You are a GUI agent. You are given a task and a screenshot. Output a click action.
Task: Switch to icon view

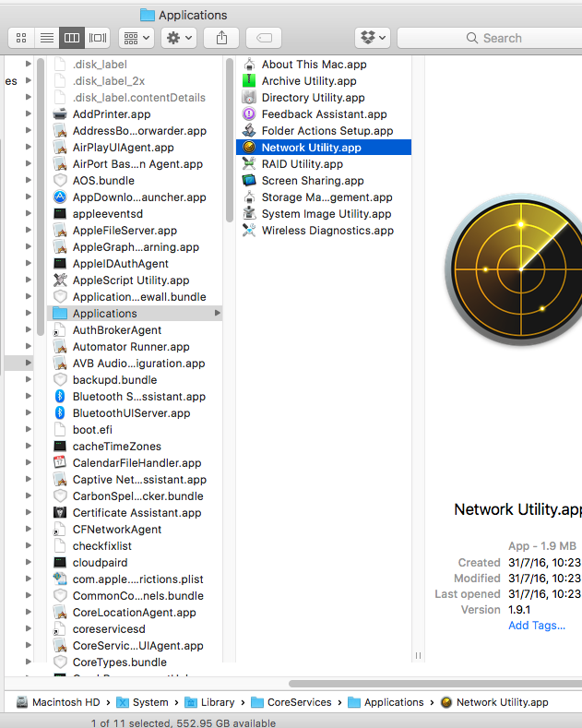point(21,38)
